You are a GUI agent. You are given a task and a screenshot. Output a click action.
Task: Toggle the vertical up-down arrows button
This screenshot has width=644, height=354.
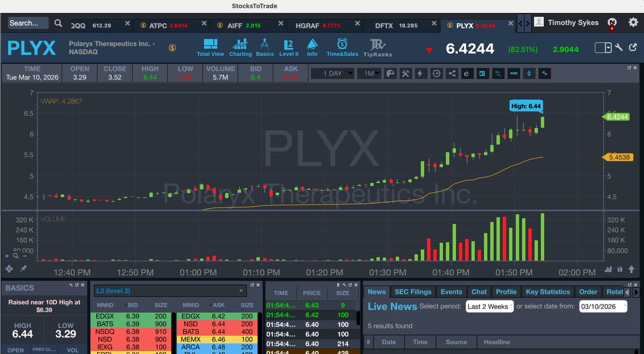[529, 73]
